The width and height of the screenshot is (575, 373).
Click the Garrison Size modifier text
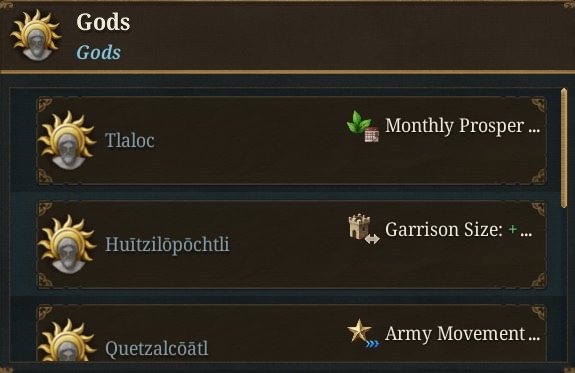[444, 230]
